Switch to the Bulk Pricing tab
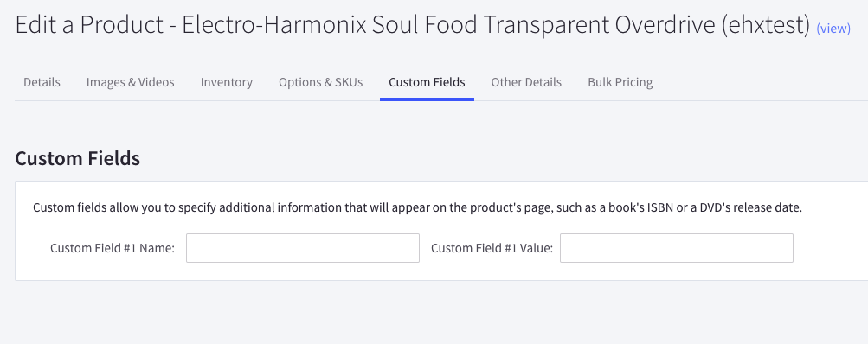 click(x=620, y=82)
